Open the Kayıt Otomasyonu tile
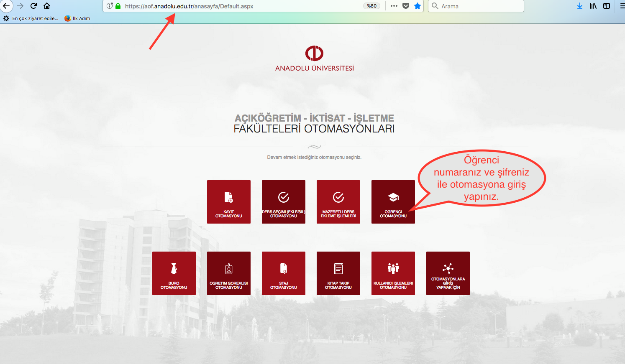The image size is (625, 364). click(229, 202)
